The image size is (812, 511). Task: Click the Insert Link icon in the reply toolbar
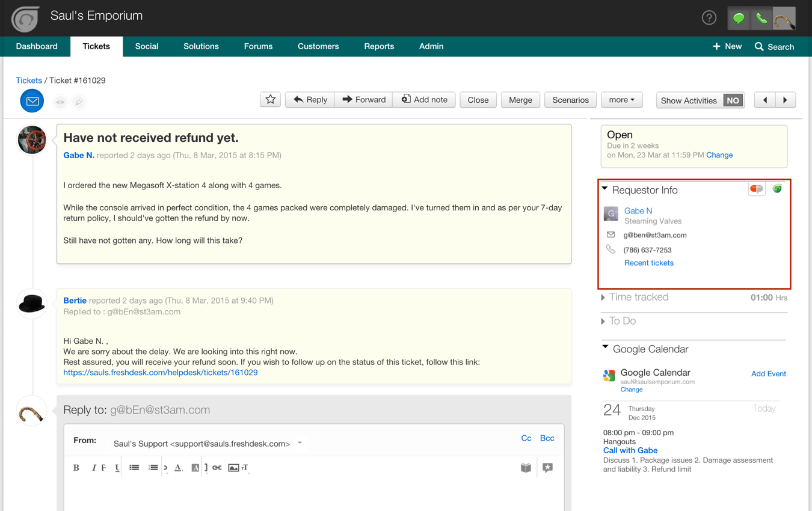216,468
